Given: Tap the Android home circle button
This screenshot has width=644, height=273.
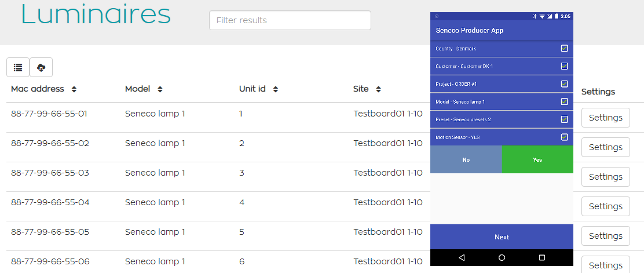Looking at the screenshot, I should coord(502,257).
